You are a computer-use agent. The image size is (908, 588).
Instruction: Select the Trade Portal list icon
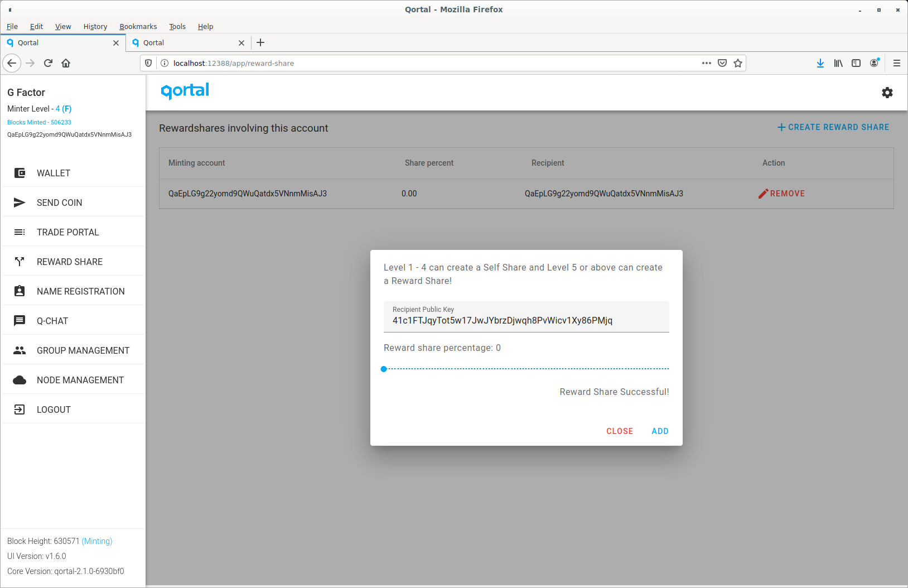[20, 232]
